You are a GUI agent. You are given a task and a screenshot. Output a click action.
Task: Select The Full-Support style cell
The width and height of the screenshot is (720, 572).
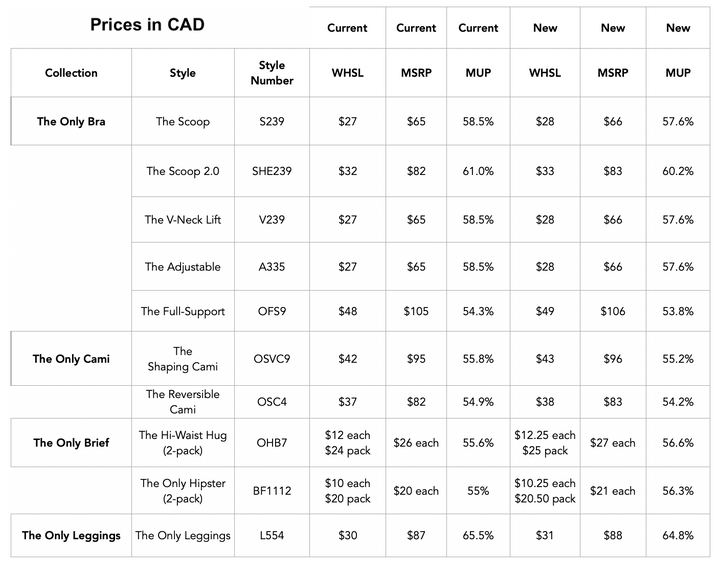(x=182, y=311)
